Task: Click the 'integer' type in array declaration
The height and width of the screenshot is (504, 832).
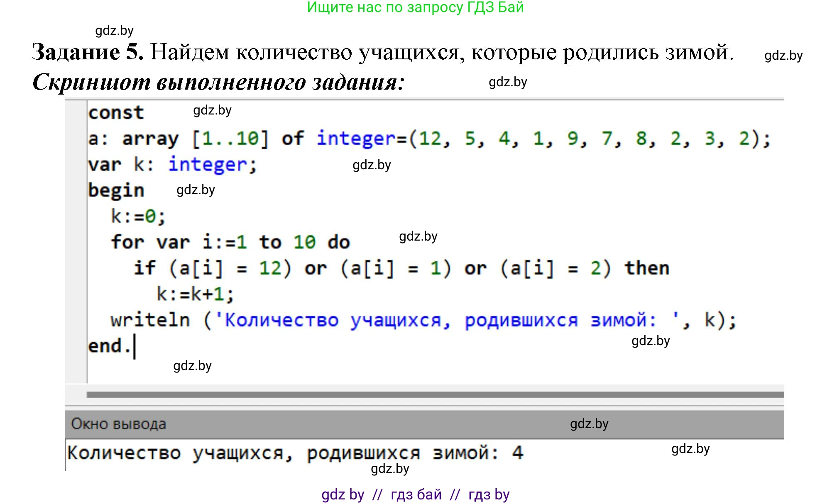Action: (x=356, y=139)
